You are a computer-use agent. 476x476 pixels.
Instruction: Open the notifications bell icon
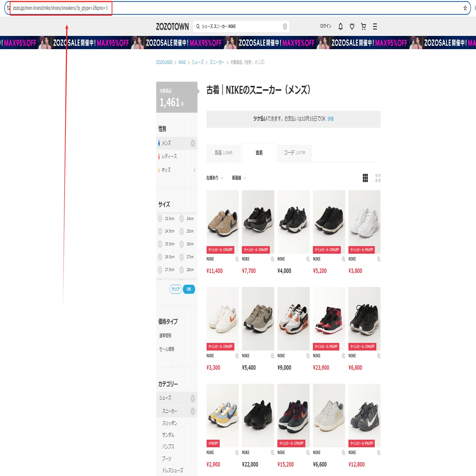tap(341, 26)
